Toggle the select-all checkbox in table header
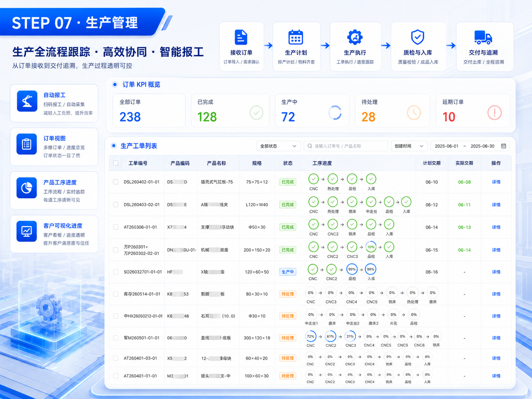 [x=116, y=163]
